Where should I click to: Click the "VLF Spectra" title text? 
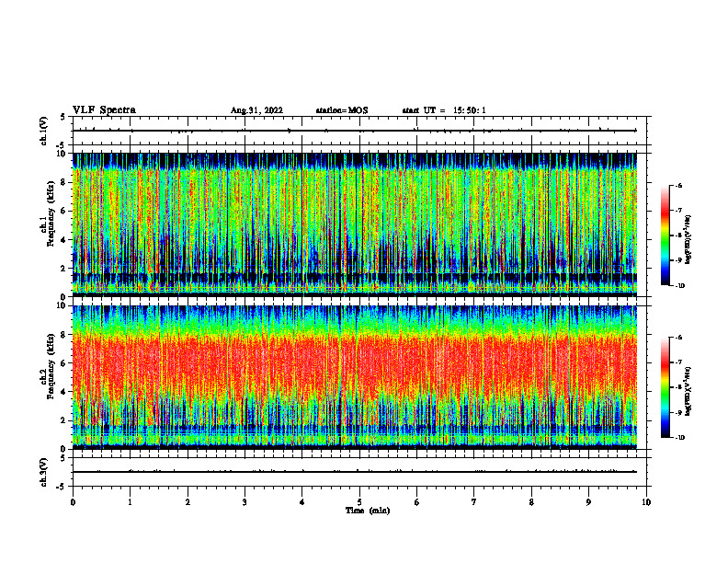pos(104,110)
